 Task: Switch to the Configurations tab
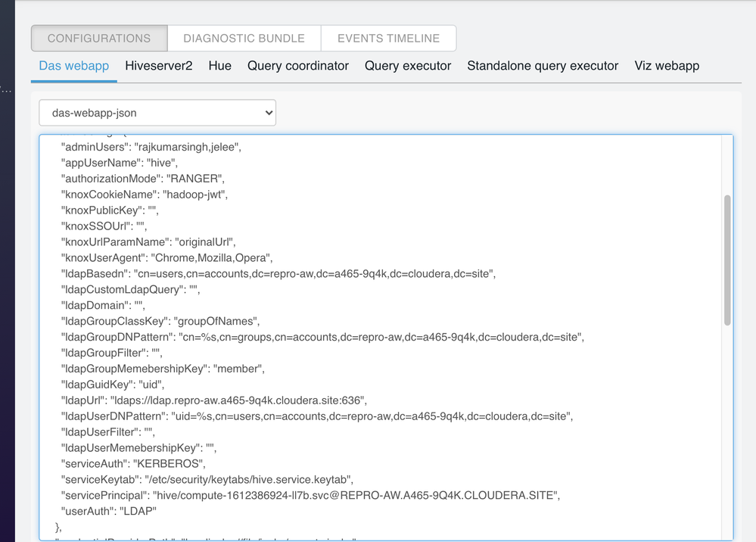99,38
